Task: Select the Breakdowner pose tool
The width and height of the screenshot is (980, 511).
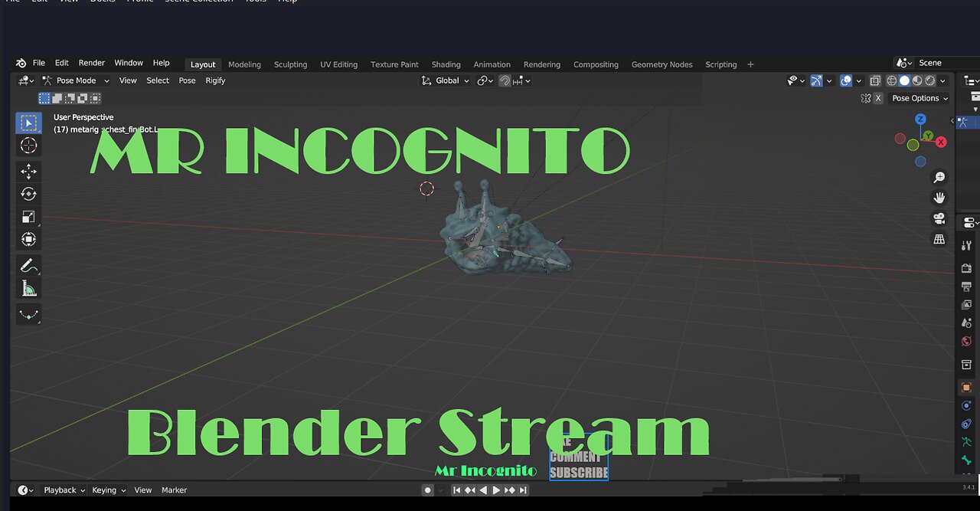Action: (x=29, y=314)
